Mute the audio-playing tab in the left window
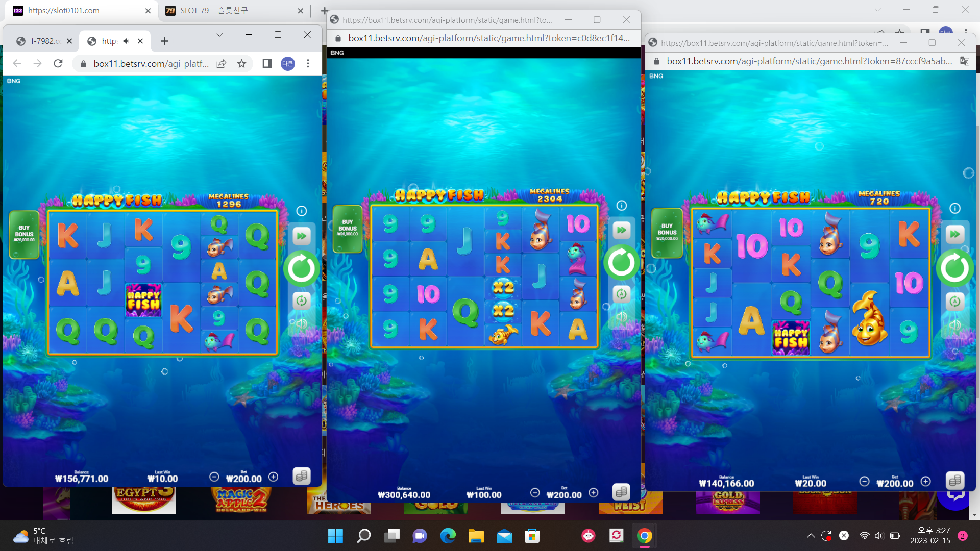980x551 pixels. (x=127, y=41)
